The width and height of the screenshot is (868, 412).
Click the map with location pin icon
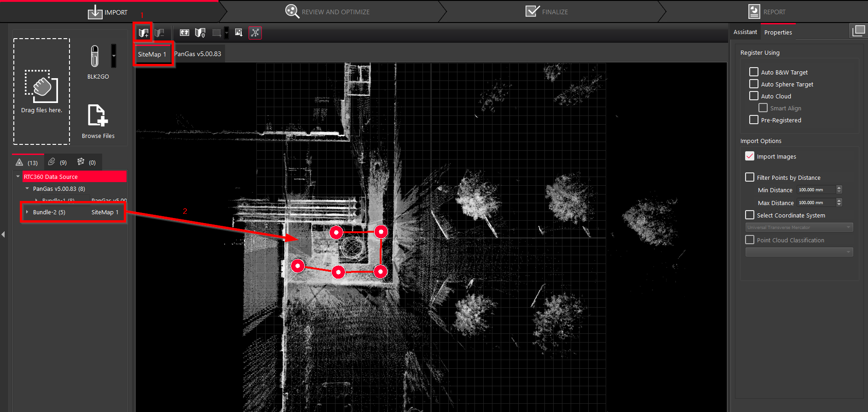[200, 33]
